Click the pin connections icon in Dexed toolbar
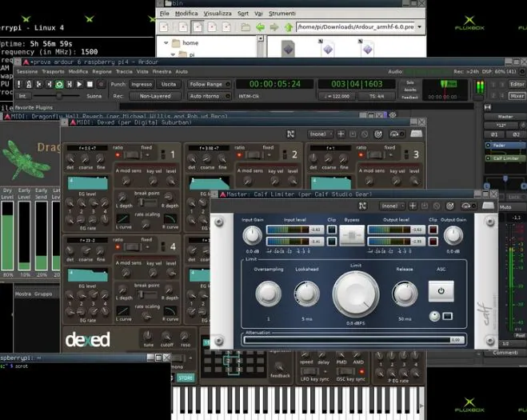Image resolution: width=527 pixels, height=420 pixels. [290, 134]
